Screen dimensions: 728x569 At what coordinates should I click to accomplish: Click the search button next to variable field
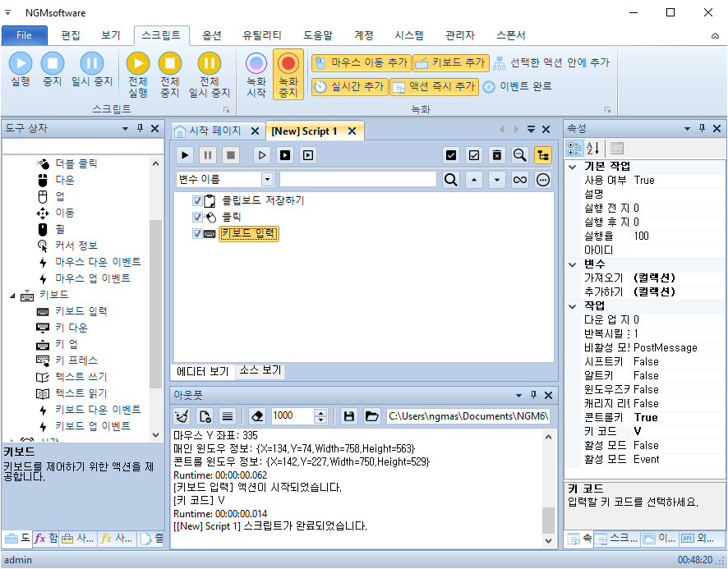click(x=451, y=180)
